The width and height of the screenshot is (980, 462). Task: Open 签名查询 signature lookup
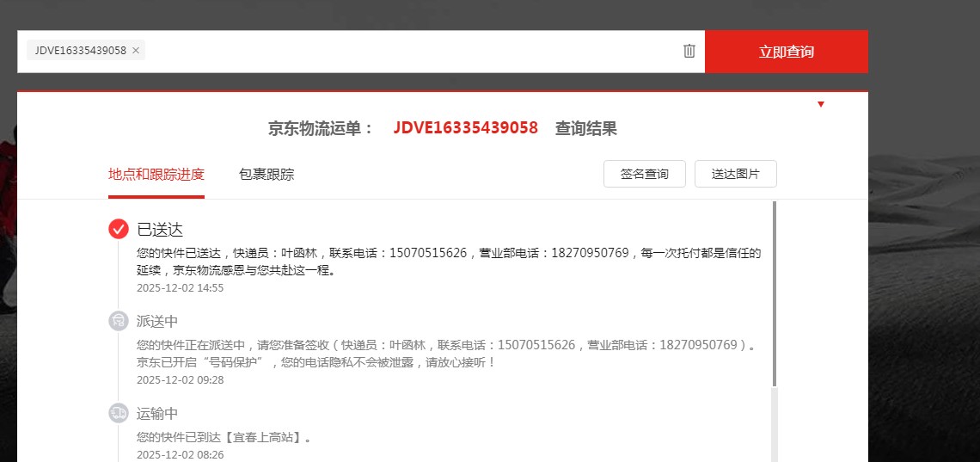[644, 174]
